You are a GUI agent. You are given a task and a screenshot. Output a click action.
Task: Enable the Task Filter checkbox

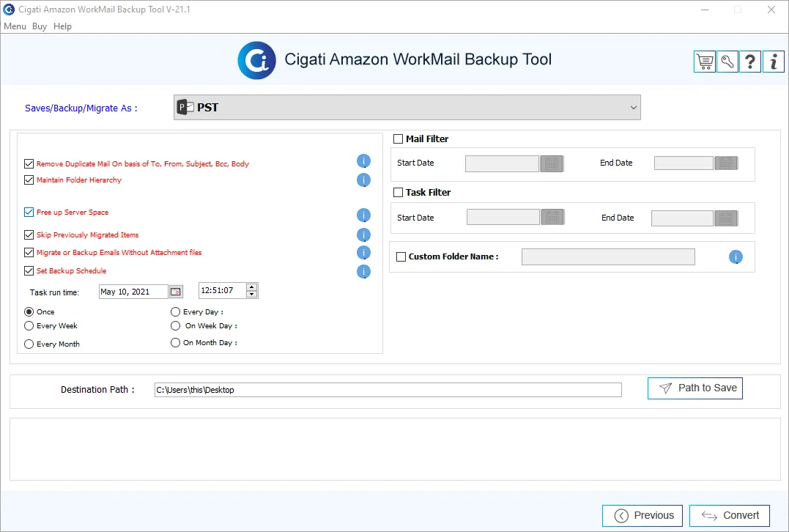pos(398,192)
